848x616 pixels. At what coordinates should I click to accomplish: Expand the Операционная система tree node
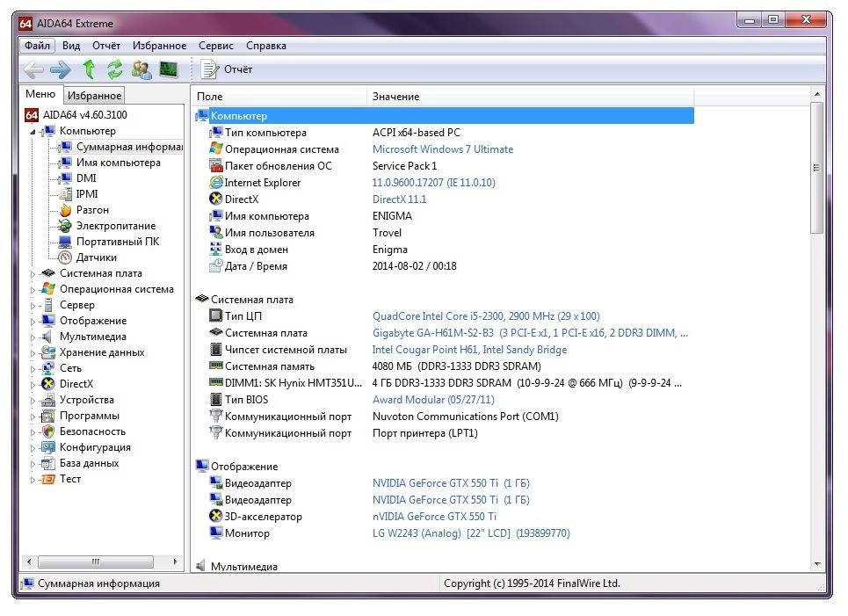pos(33,290)
